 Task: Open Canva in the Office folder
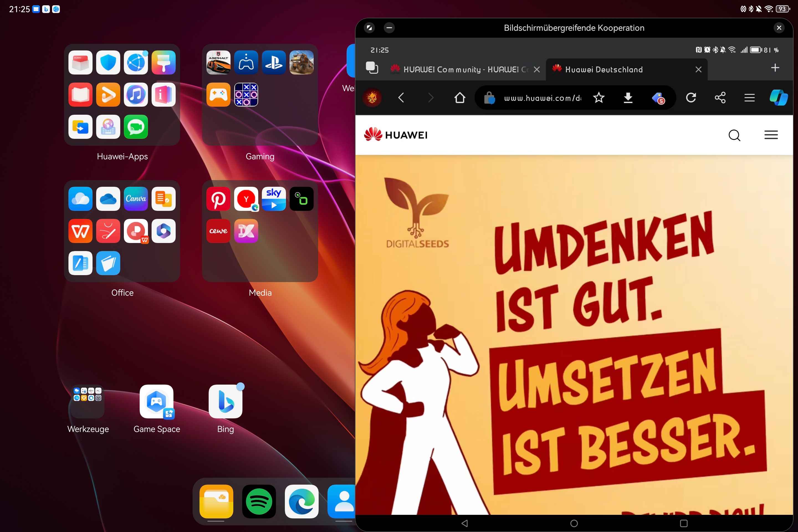click(136, 199)
